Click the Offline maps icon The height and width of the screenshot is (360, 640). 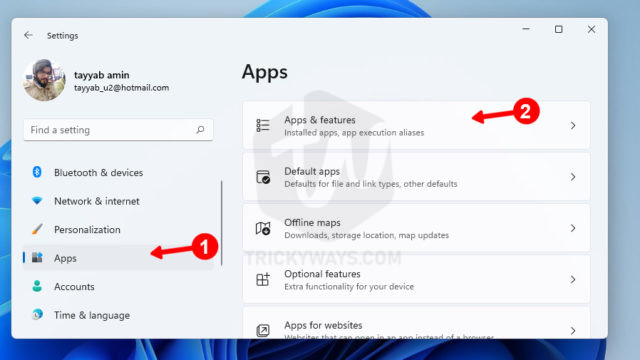(263, 228)
